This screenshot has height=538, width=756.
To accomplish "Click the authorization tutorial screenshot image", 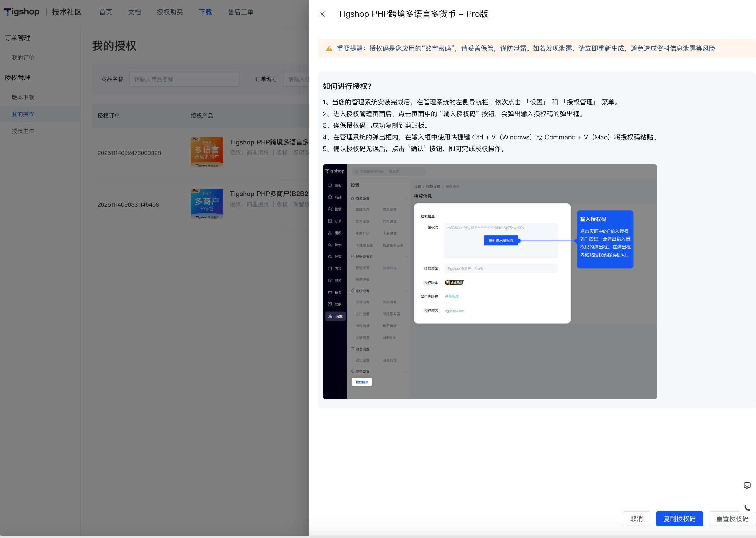I will point(490,281).
